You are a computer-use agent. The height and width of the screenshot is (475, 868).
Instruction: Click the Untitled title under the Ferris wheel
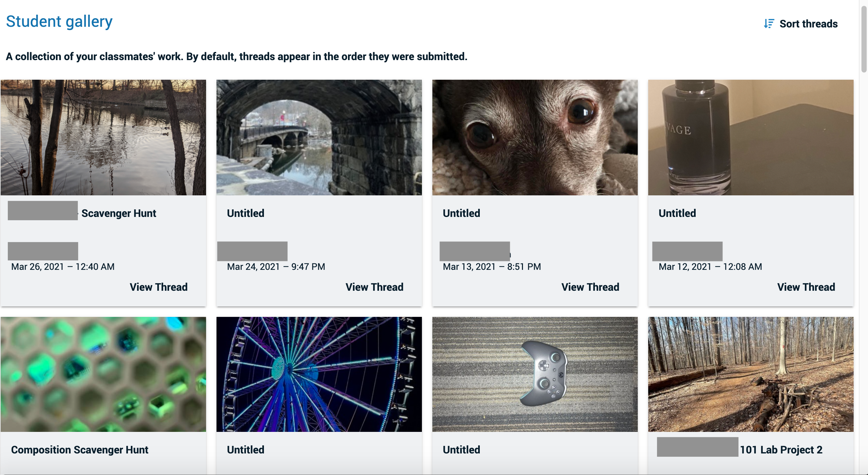[245, 450]
